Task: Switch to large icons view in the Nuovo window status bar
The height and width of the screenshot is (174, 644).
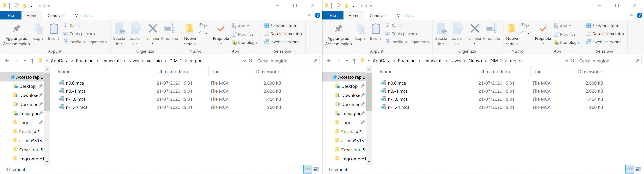Action: pos(638,169)
